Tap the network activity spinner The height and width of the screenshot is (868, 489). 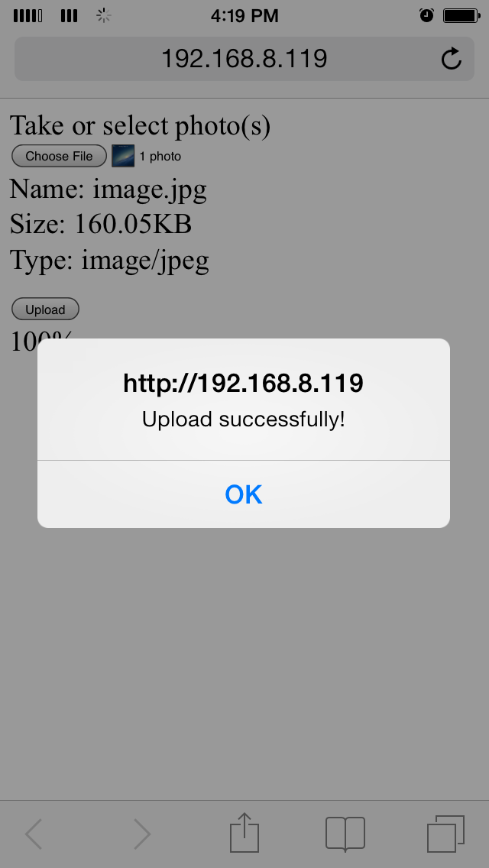click(x=104, y=15)
